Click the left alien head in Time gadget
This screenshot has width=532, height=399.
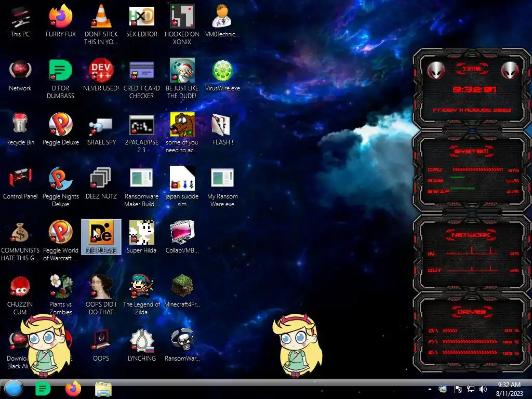coord(436,71)
